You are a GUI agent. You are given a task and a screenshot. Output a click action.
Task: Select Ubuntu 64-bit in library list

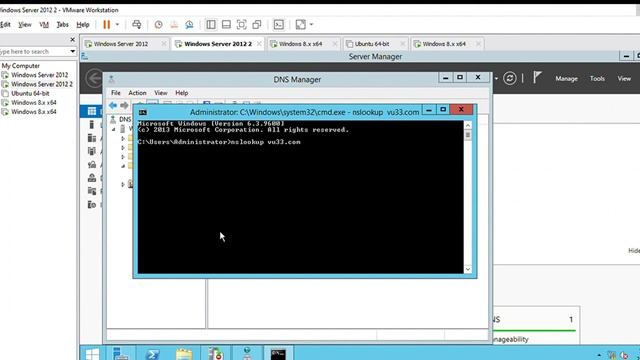click(26, 93)
